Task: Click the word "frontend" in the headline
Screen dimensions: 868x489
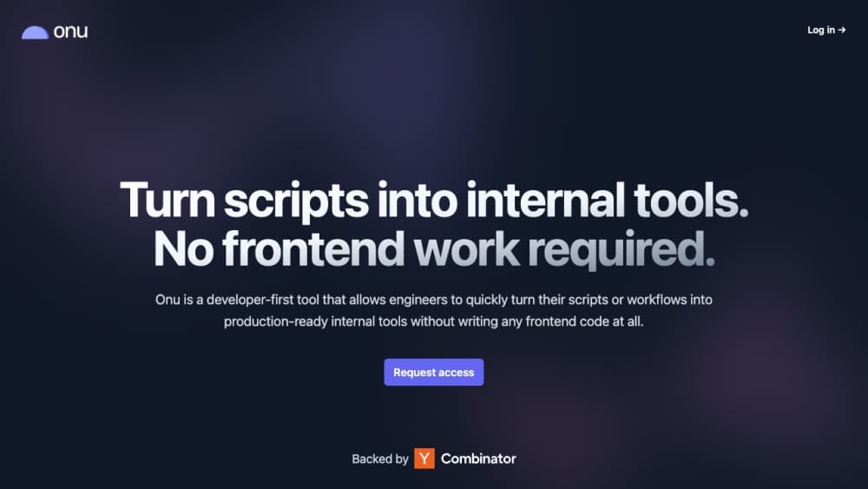Action: 313,250
